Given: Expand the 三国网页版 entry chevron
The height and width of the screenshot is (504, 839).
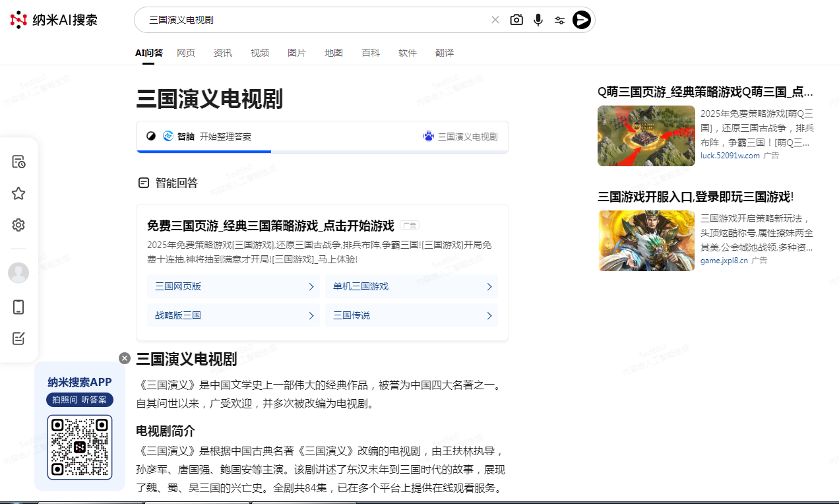Looking at the screenshot, I should click(x=311, y=286).
